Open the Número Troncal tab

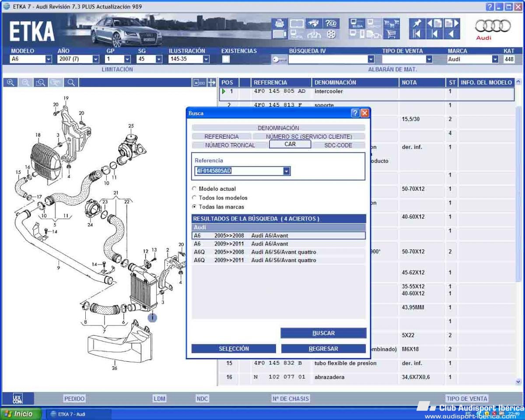(x=230, y=145)
